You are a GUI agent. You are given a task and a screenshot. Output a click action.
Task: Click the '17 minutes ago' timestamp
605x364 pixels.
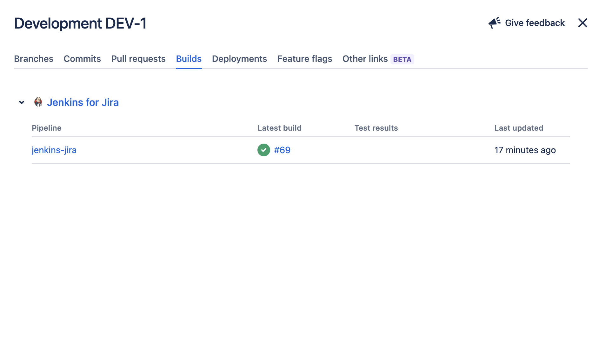(x=525, y=150)
